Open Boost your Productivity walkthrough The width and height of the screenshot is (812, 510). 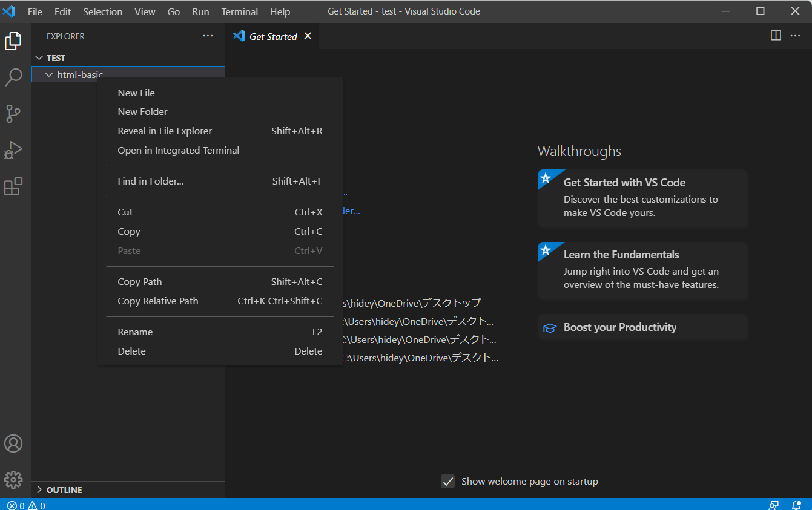[643, 327]
